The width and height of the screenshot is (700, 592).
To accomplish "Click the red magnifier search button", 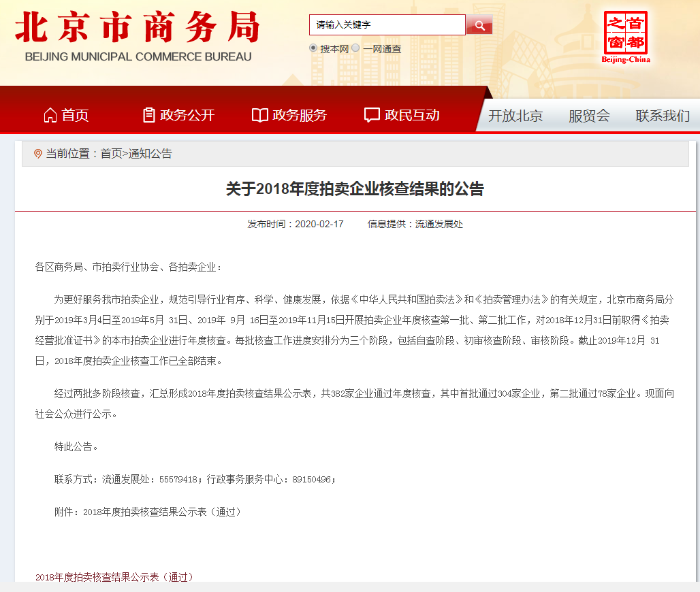I will pos(479,24).
